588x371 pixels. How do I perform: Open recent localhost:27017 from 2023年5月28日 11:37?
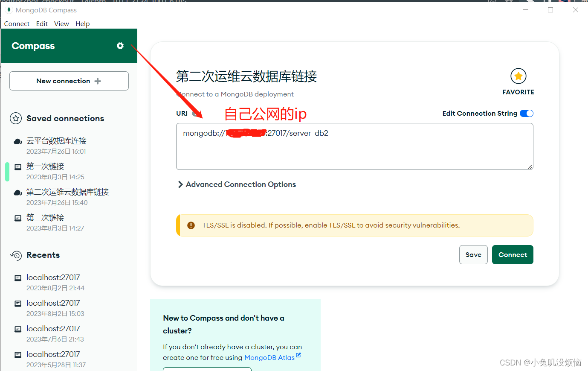click(x=53, y=354)
